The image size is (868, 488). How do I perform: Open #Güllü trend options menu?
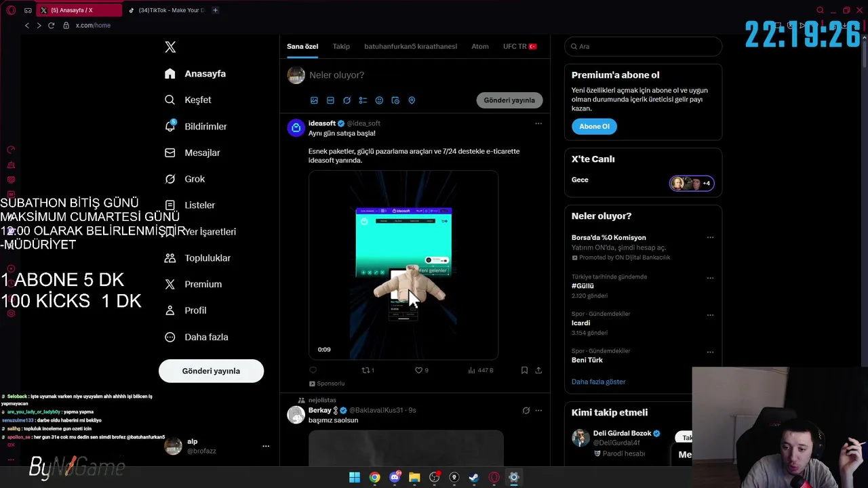[x=710, y=278]
